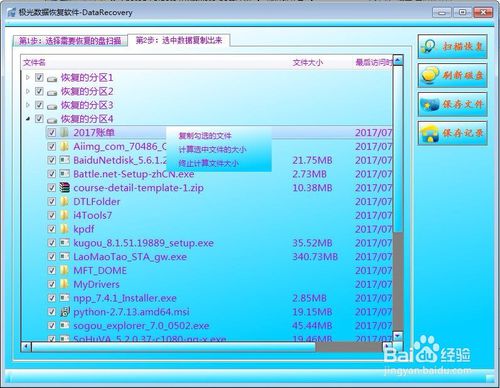Choose 计算选中文件的大小 from context menu

pyautogui.click(x=212, y=149)
